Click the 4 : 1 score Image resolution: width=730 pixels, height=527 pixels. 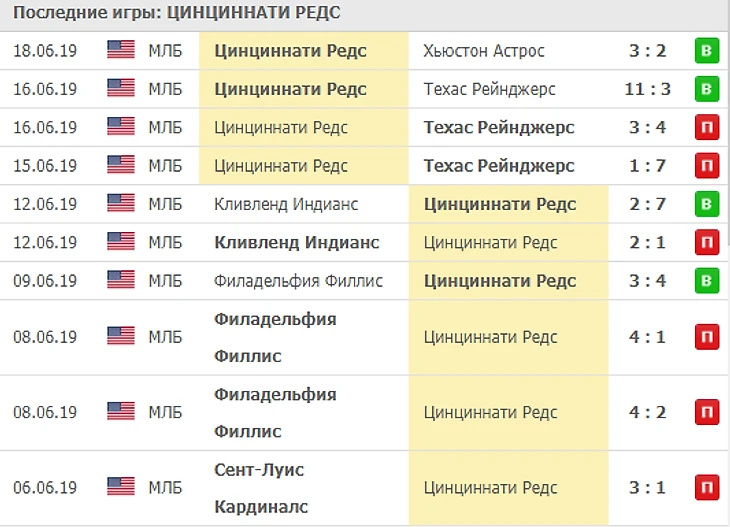pyautogui.click(x=648, y=337)
